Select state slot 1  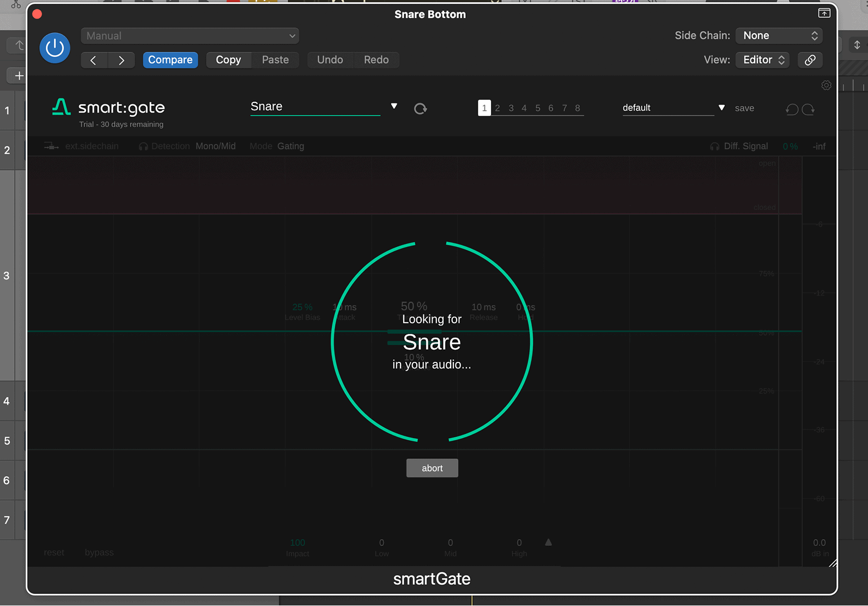[484, 108]
